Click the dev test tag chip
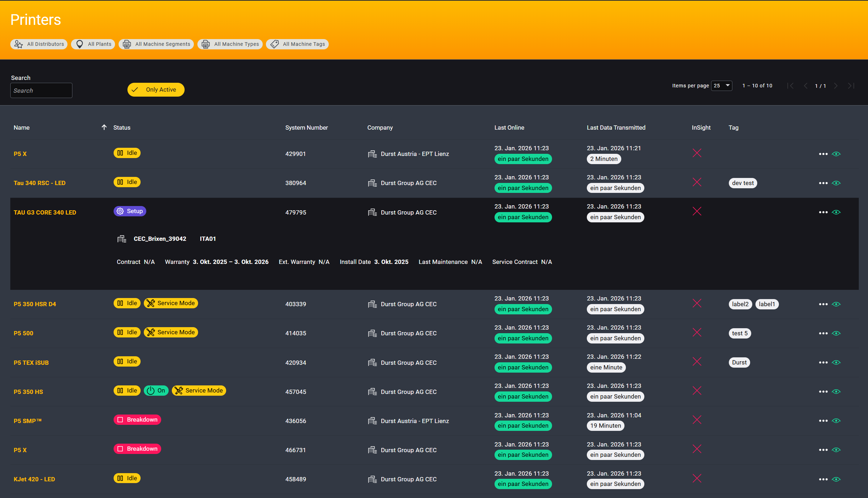 743,183
